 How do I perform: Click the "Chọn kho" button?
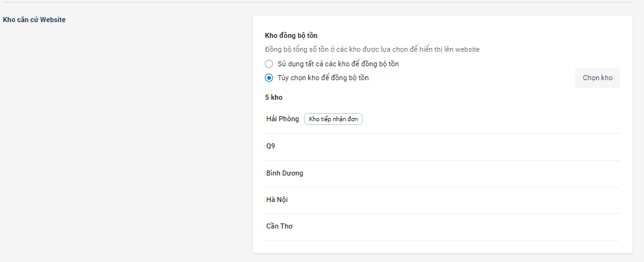[597, 78]
